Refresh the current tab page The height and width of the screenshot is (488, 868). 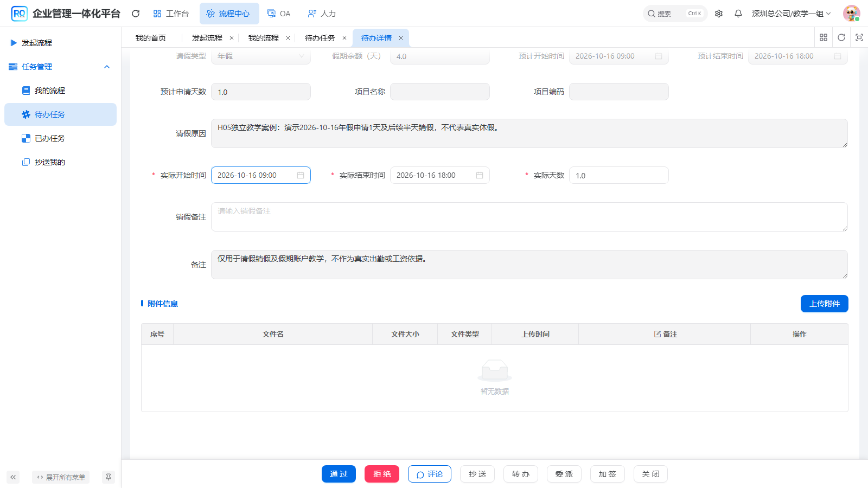pyautogui.click(x=841, y=37)
